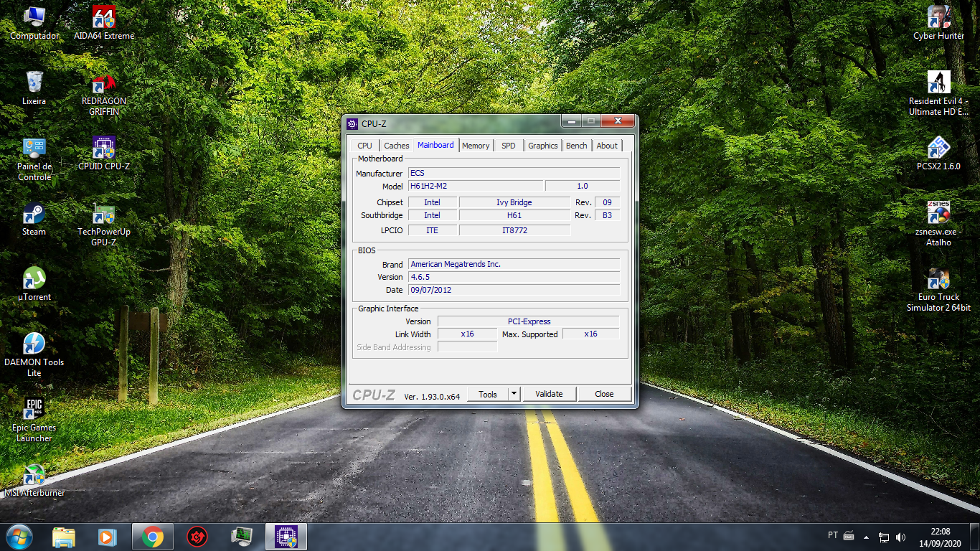Switch to the SPD tab

point(509,146)
